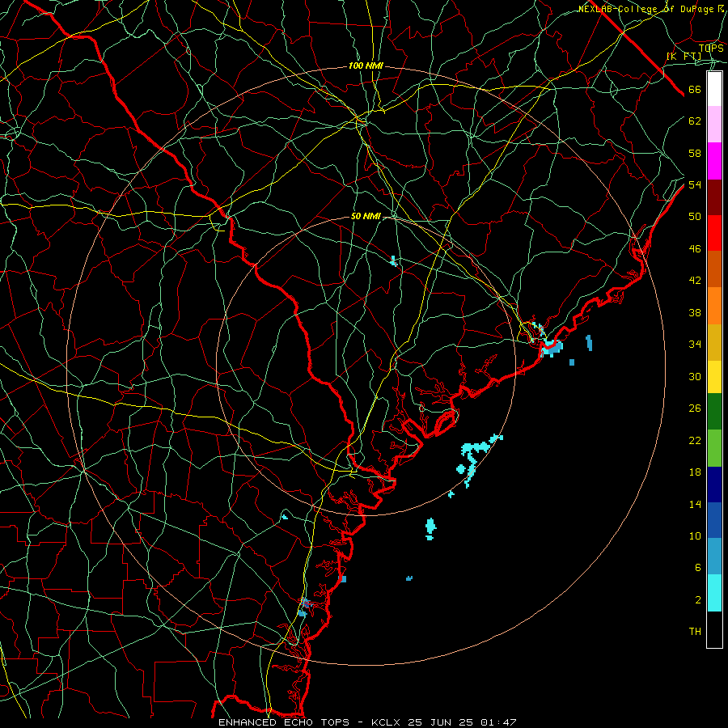Image resolution: width=728 pixels, height=728 pixels.
Task: Click the 'TH' threshold label
Action: 695,632
